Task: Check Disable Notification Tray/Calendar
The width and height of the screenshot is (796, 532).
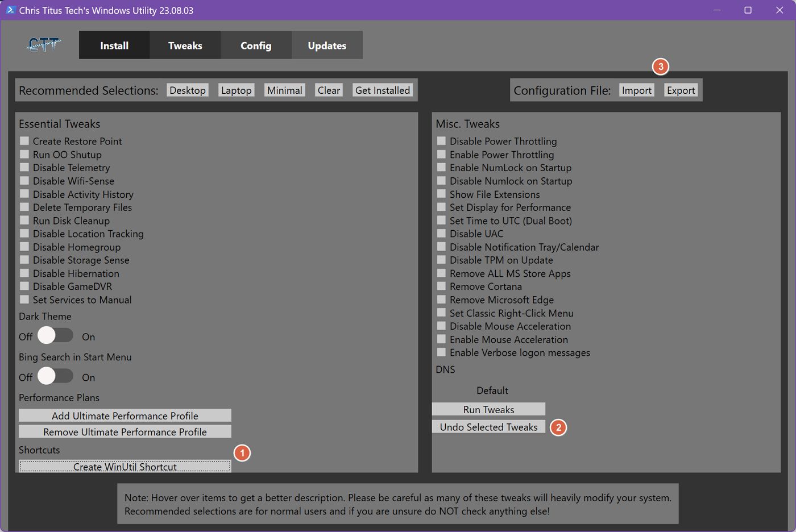Action: click(x=441, y=247)
